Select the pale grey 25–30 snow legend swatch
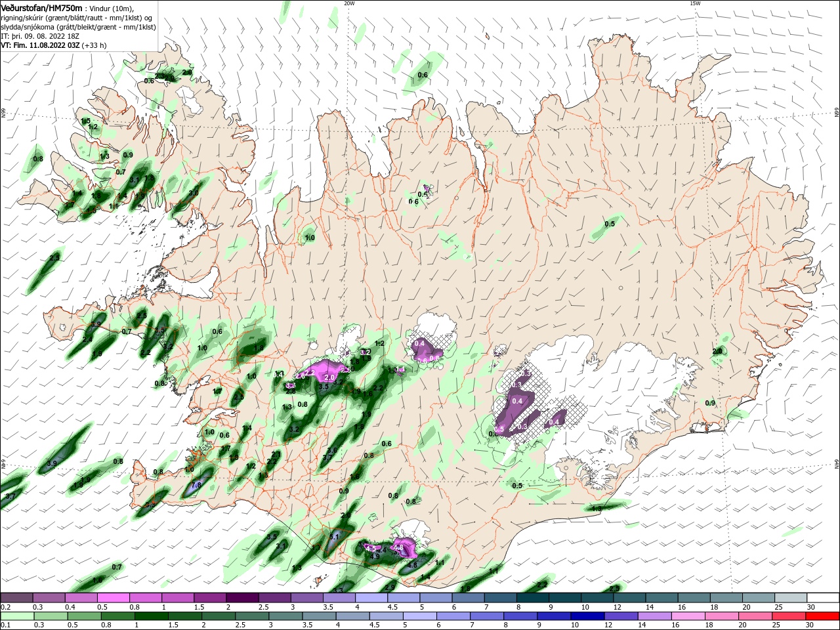Screen dimensions: 840x630 click(x=791, y=598)
